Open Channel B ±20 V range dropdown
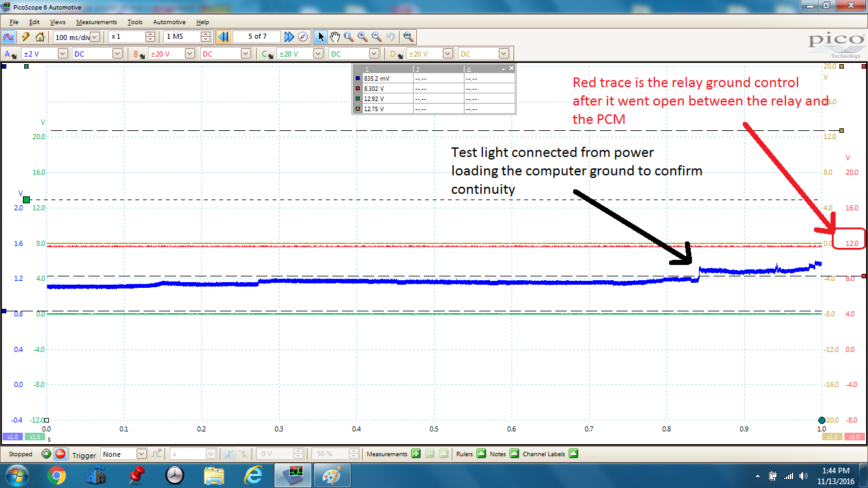The height and width of the screenshot is (488, 868). (190, 54)
